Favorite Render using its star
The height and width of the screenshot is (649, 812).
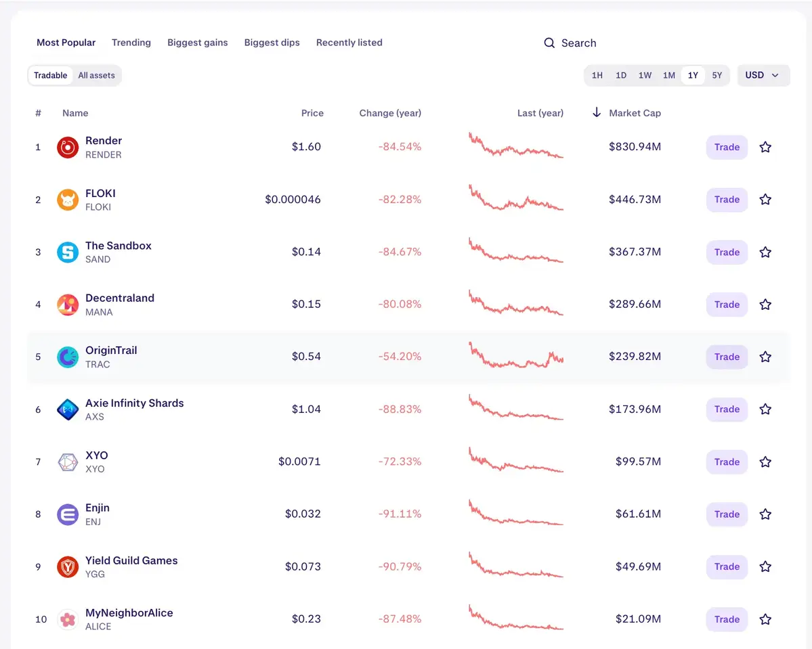coord(765,147)
